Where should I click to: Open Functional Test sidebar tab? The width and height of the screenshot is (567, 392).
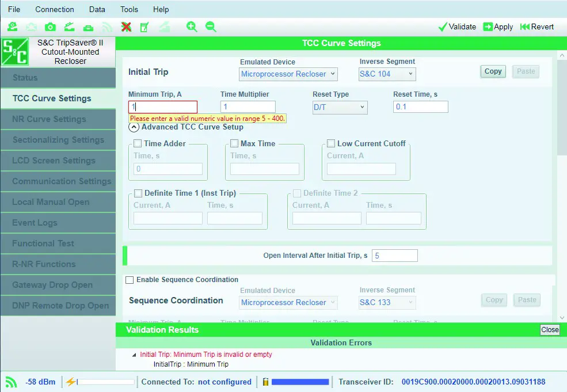[x=58, y=243]
